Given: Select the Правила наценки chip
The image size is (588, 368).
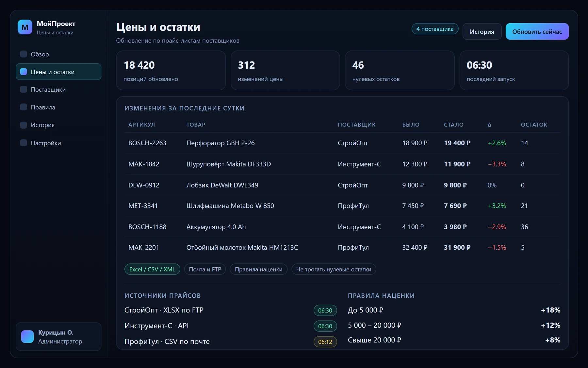Looking at the screenshot, I should coord(258,269).
